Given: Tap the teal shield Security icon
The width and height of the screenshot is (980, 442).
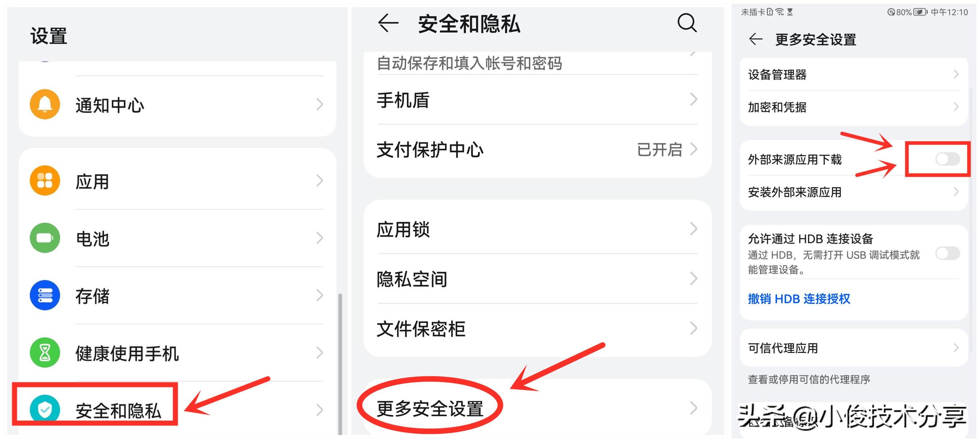Looking at the screenshot, I should [x=45, y=410].
